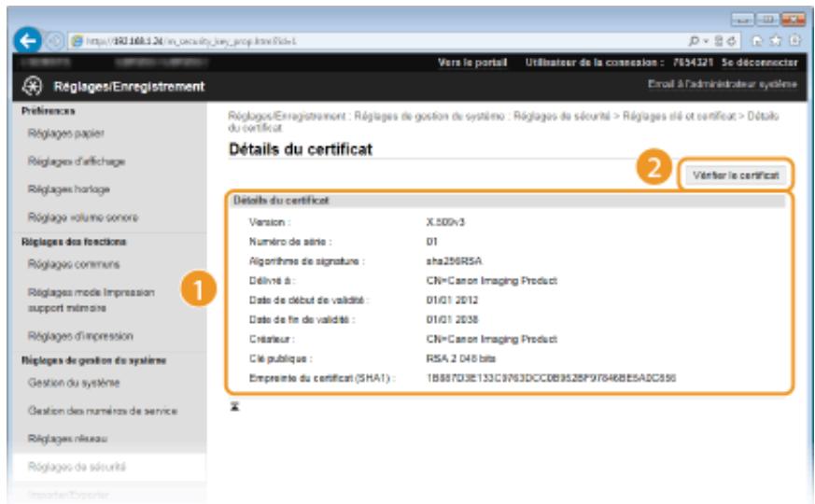Viewport: 815px width, 504px height.
Task: Click the search magnifier icon in address bar
Action: pos(694,41)
